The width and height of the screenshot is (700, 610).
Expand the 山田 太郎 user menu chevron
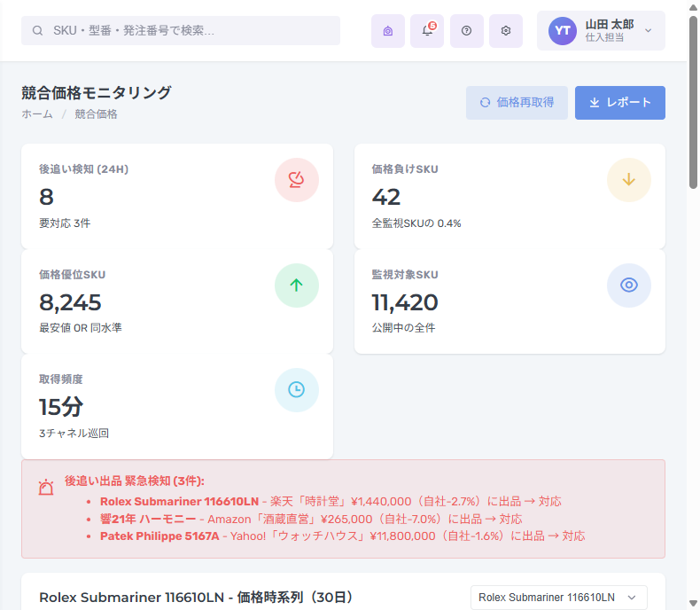(x=649, y=31)
